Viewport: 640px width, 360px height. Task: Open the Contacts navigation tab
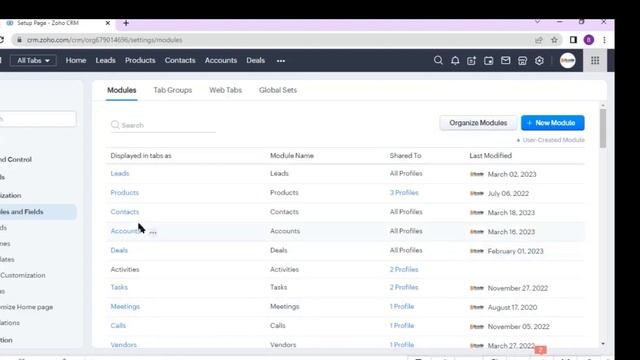point(180,60)
